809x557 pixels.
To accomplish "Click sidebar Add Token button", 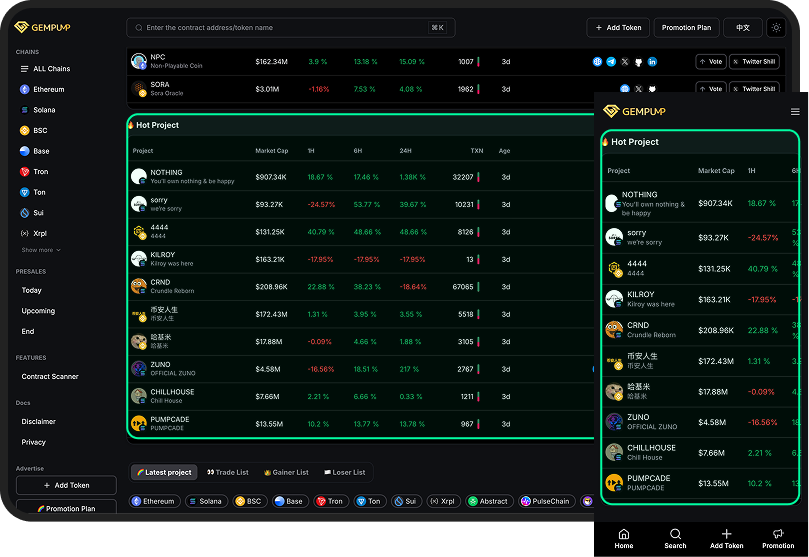I will pyautogui.click(x=67, y=485).
